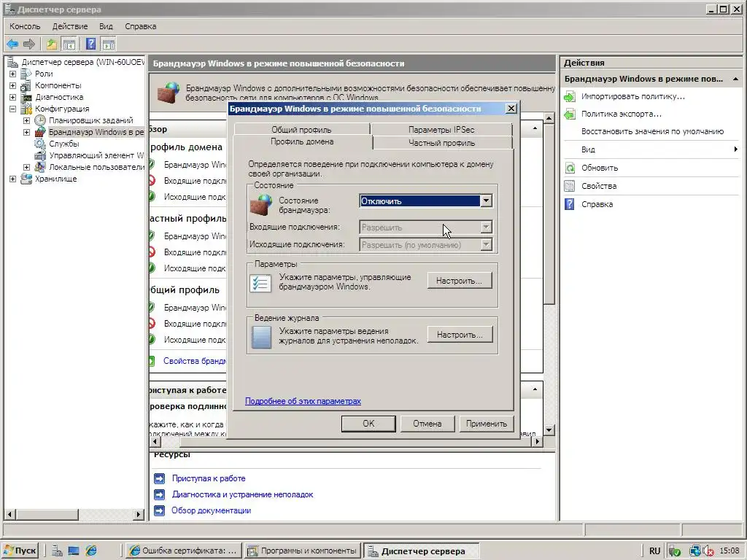The image size is (747, 560).
Task: Click the Пуск start button
Action: coord(20,551)
